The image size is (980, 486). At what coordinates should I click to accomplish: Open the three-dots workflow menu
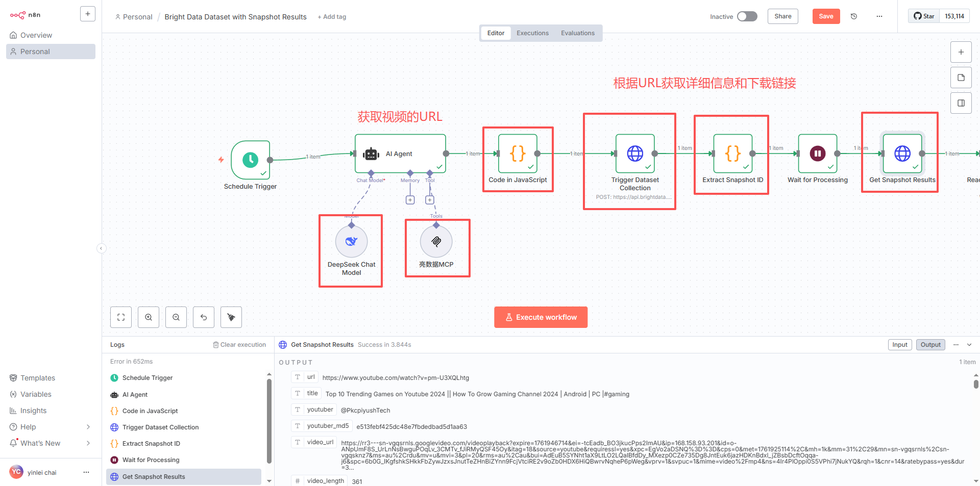pos(879,16)
